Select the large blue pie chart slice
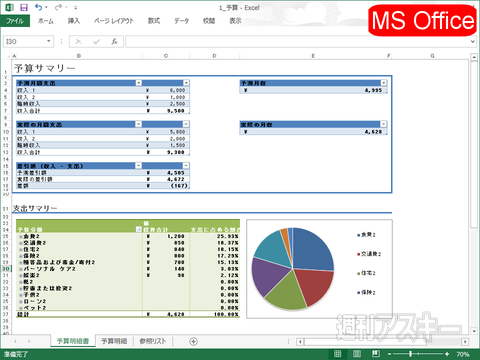This screenshot has width=480, height=360. pyautogui.click(x=312, y=250)
